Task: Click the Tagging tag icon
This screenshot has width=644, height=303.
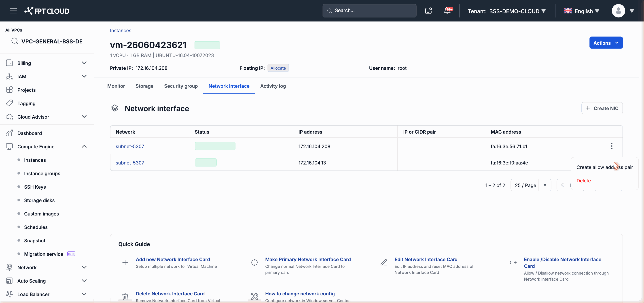Action: (x=9, y=103)
